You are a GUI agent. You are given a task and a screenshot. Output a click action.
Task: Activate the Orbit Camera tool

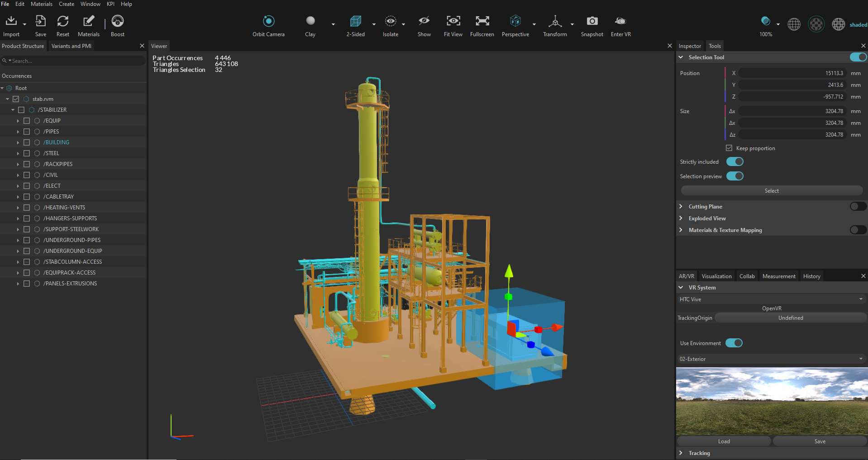tap(268, 21)
